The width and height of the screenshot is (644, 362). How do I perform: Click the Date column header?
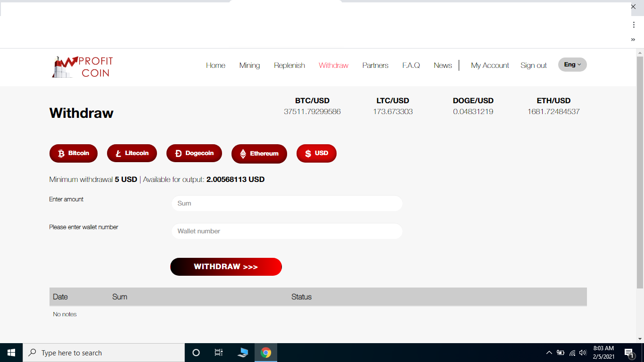(60, 297)
